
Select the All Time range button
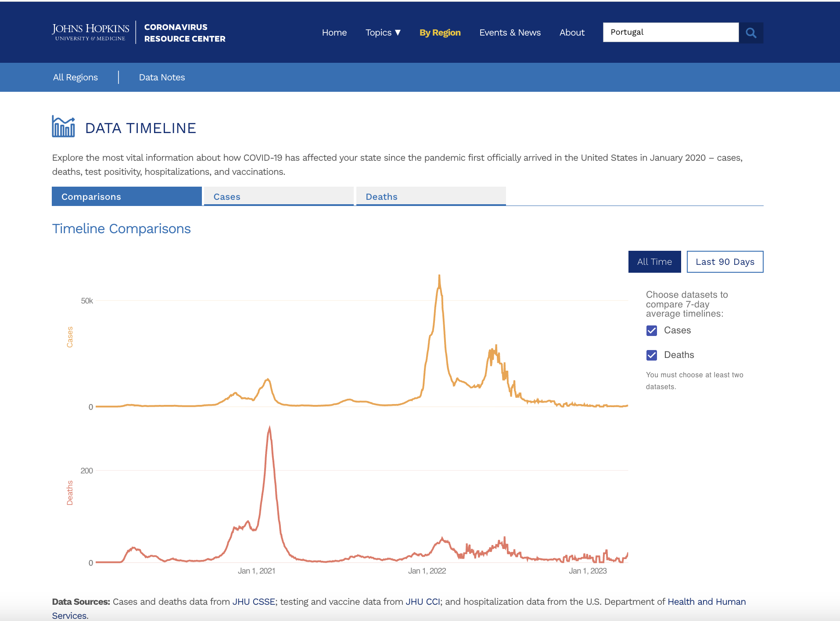point(654,262)
